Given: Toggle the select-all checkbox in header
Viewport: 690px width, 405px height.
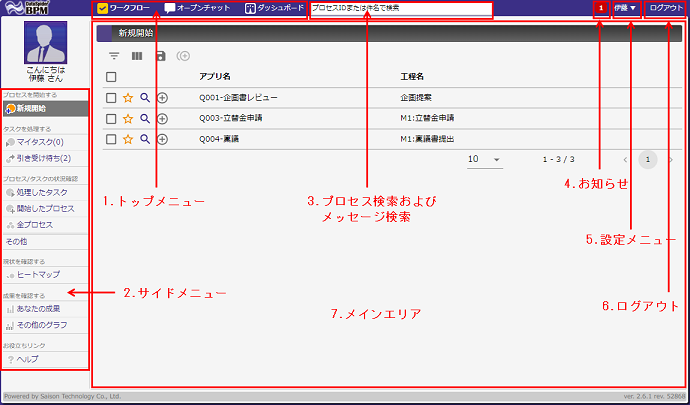Looking at the screenshot, I should 111,77.
